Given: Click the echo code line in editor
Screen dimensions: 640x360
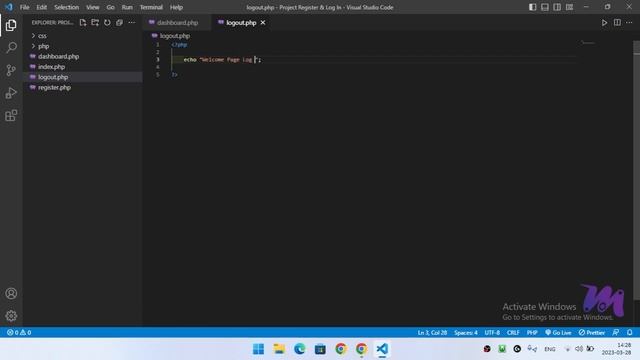Looking at the screenshot, I should (x=222, y=60).
